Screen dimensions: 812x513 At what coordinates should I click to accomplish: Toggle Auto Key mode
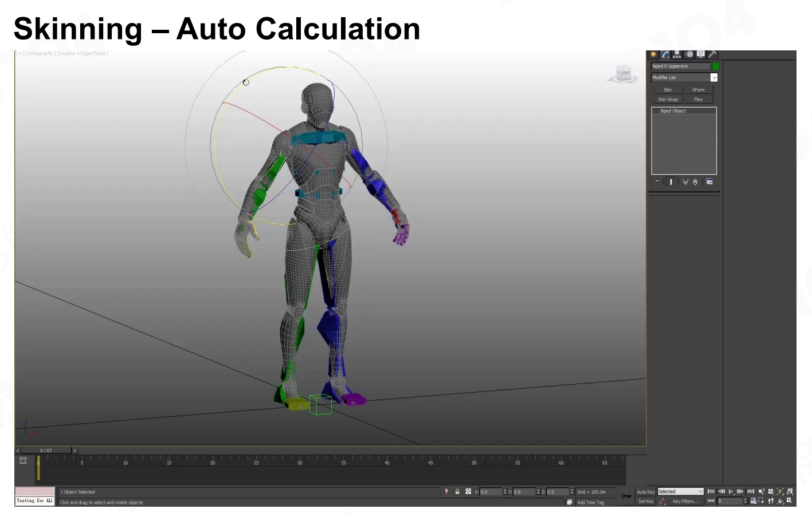click(646, 492)
